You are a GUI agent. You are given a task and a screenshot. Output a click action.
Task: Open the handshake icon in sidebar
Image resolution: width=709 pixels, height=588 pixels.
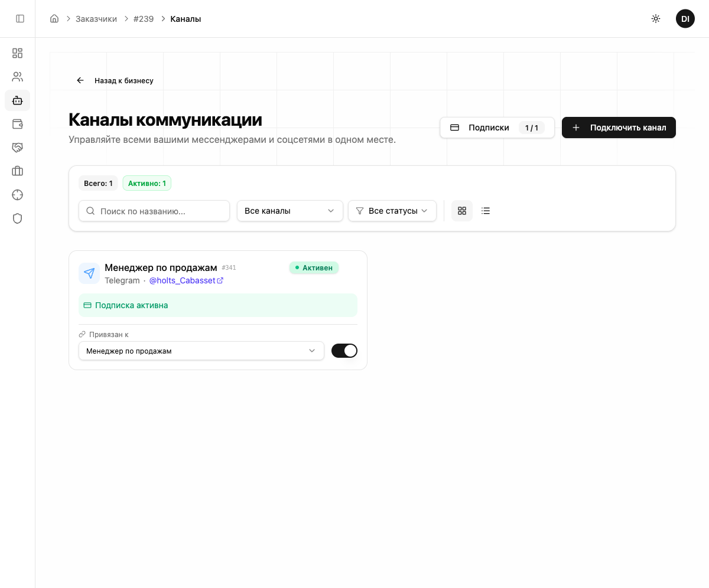[x=18, y=148]
